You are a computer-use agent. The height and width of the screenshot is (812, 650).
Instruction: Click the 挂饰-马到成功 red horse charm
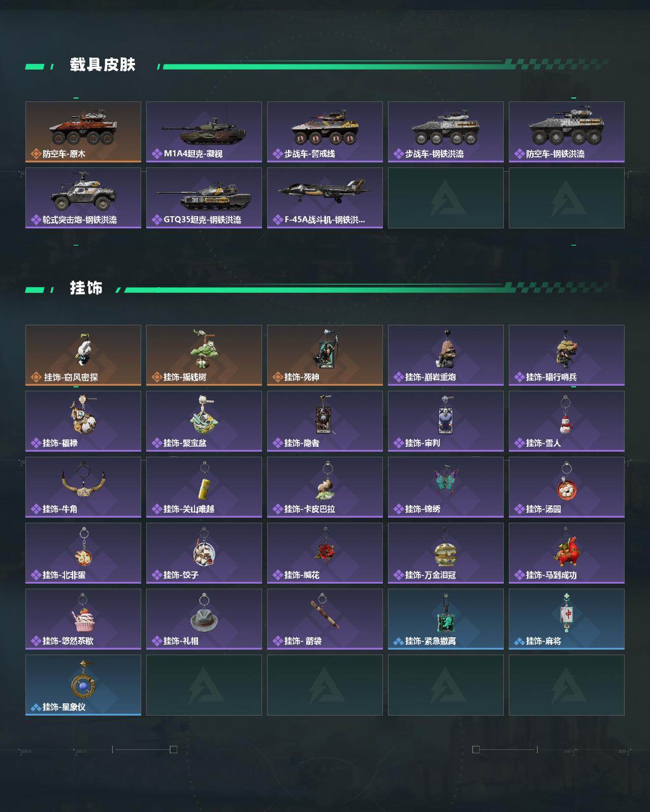tap(567, 553)
